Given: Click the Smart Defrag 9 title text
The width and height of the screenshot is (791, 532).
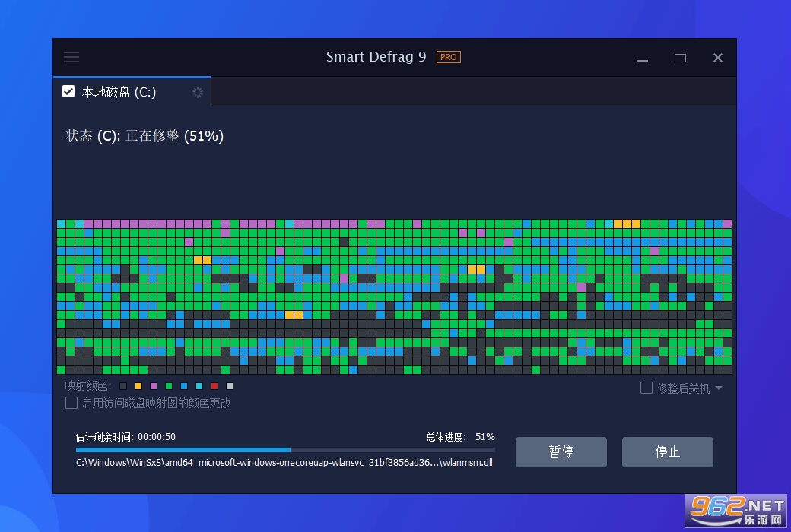Looking at the screenshot, I should pyautogui.click(x=376, y=57).
